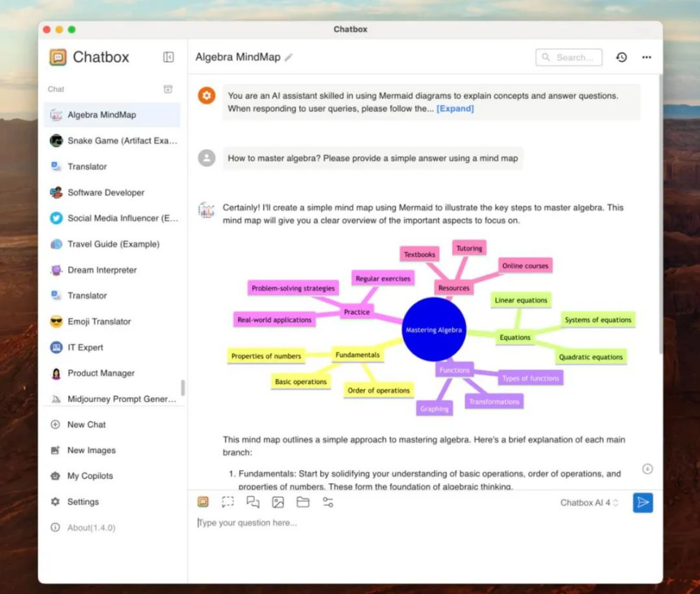Click the dashed-square selection icon in input toolbar
700x594 pixels.
click(x=228, y=502)
